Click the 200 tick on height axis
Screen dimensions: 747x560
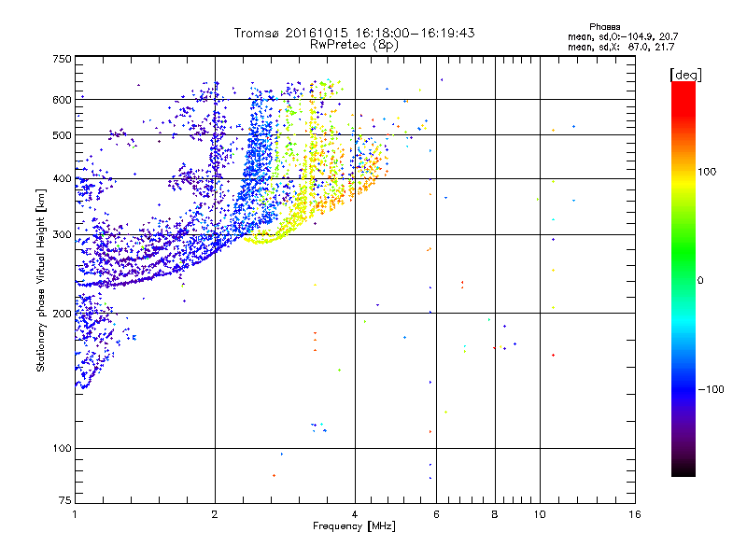(63, 314)
